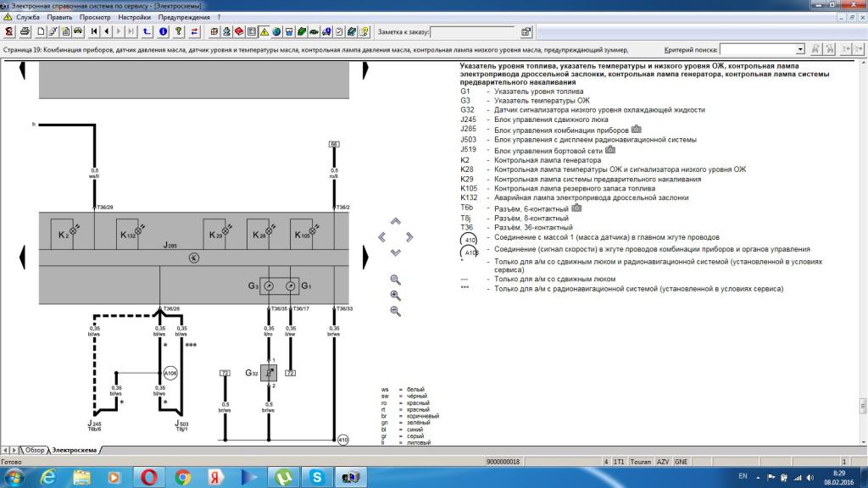Click the 'K2 - Контрольная лампа генератора' row
The image size is (868, 488).
(531, 160)
